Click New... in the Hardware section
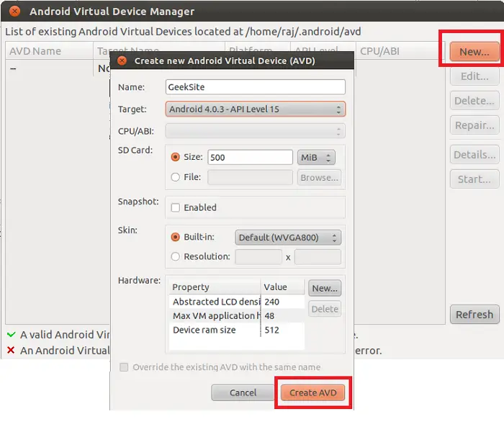 [325, 288]
